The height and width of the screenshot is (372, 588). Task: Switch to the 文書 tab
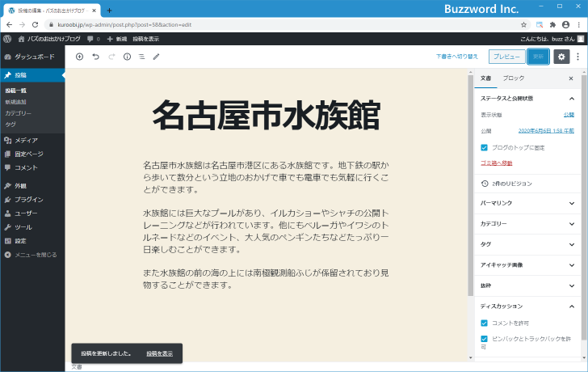[485, 78]
